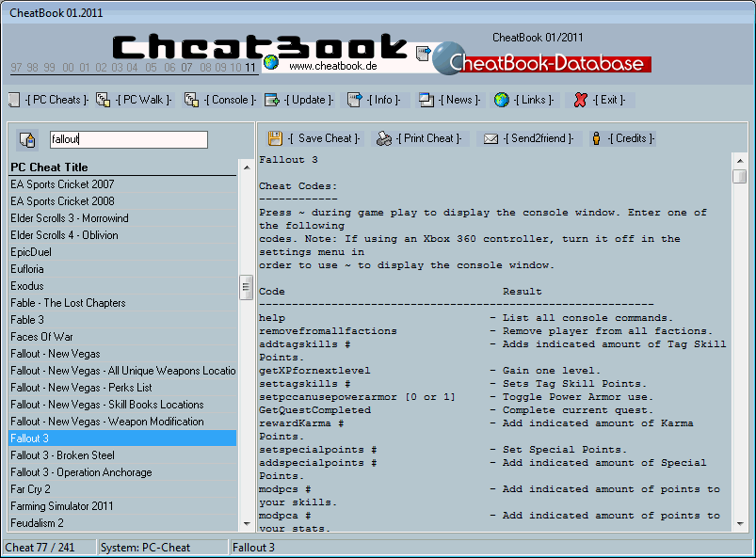Select EA Sports Cricket 2007 entry

pos(123,184)
